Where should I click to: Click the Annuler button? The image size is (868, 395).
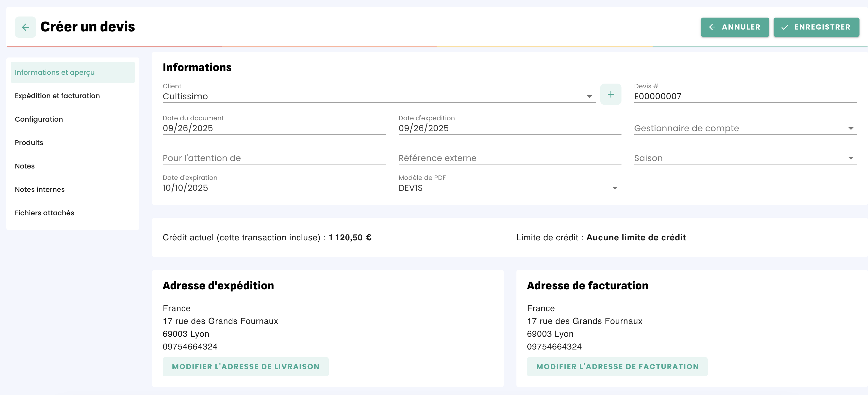[x=735, y=27]
